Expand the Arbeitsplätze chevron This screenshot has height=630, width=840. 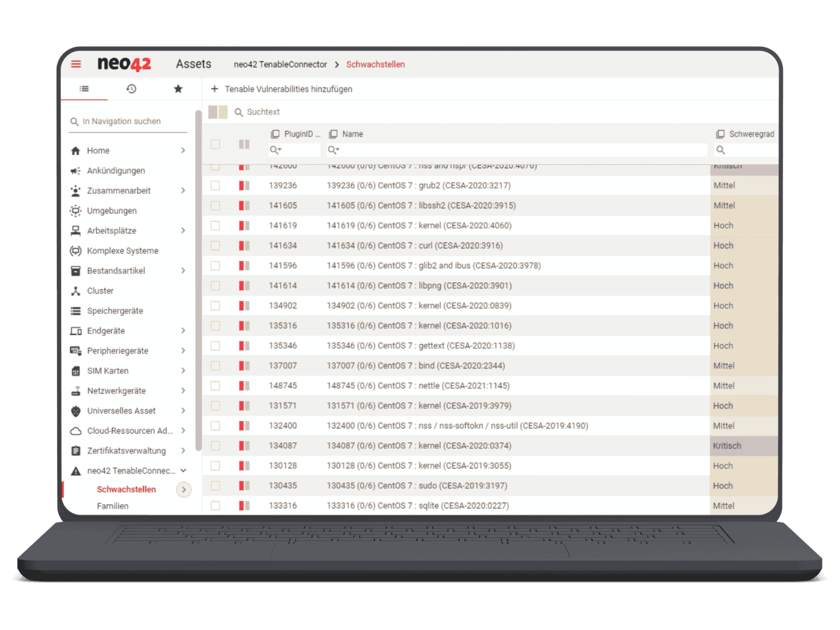pyautogui.click(x=183, y=231)
